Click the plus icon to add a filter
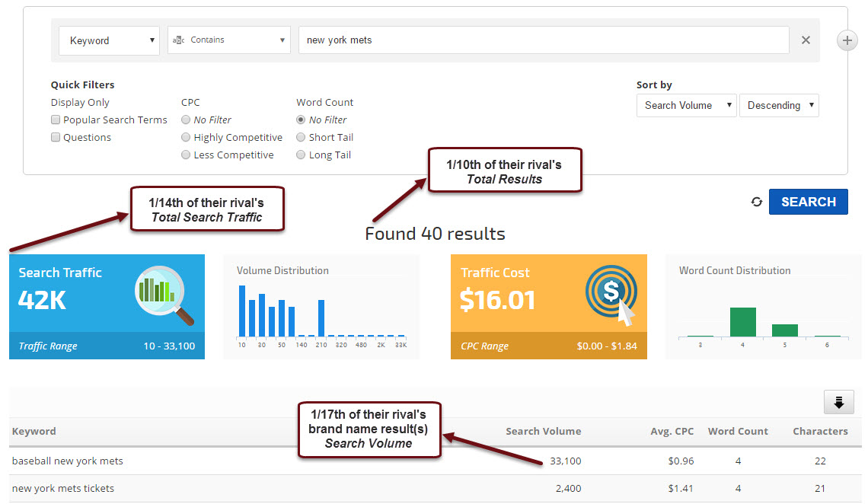 click(x=847, y=40)
